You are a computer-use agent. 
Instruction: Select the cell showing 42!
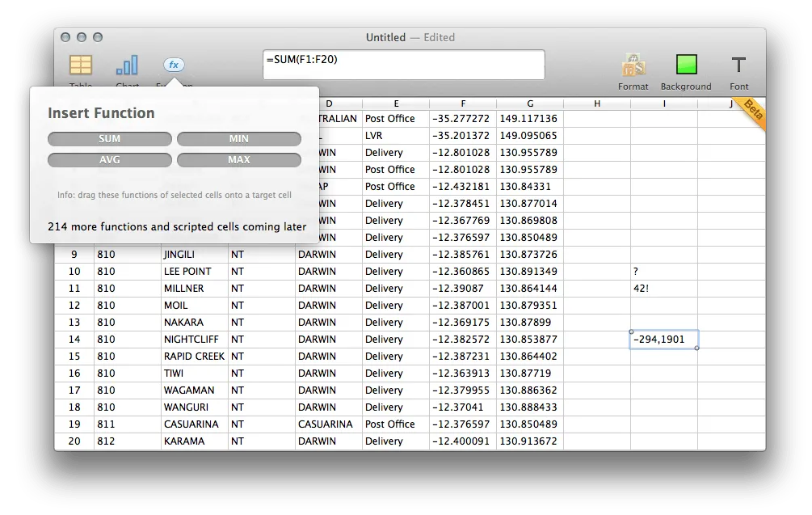(x=663, y=288)
